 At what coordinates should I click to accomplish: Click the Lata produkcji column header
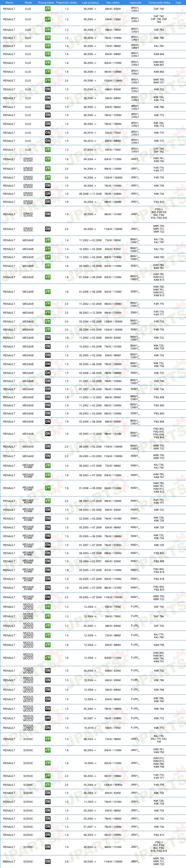(x=90, y=3)
